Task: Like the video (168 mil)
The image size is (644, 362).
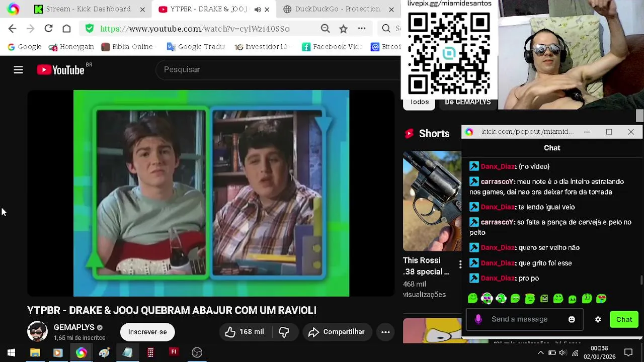Action: [x=245, y=332]
